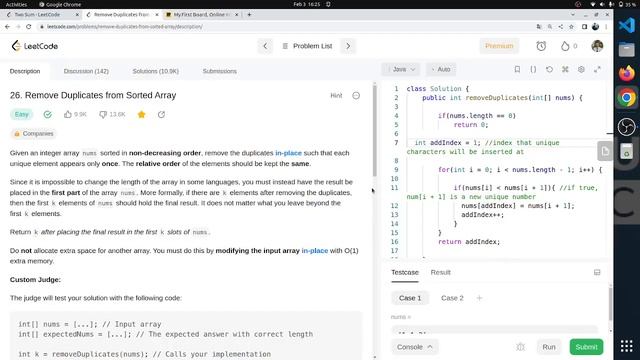
Task: Open the keyboard shortcuts icon
Action: 565,69
